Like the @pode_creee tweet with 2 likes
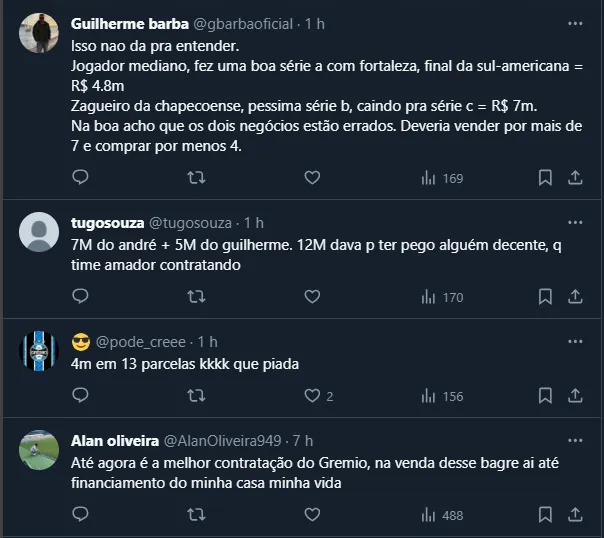The width and height of the screenshot is (604, 538). click(x=312, y=396)
